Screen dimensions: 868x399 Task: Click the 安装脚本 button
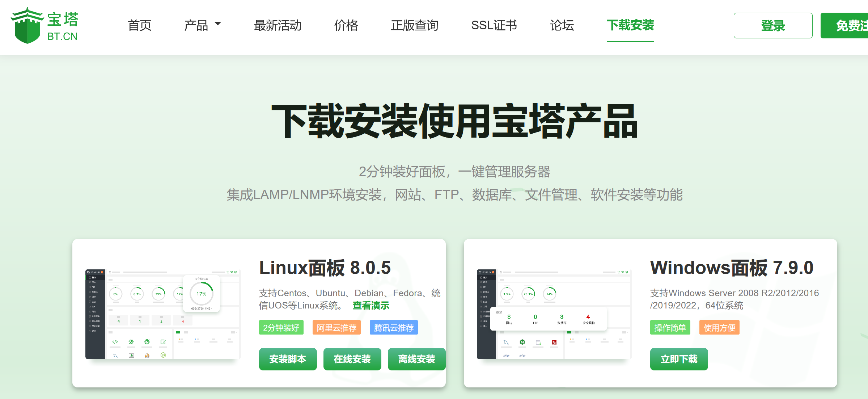click(288, 359)
